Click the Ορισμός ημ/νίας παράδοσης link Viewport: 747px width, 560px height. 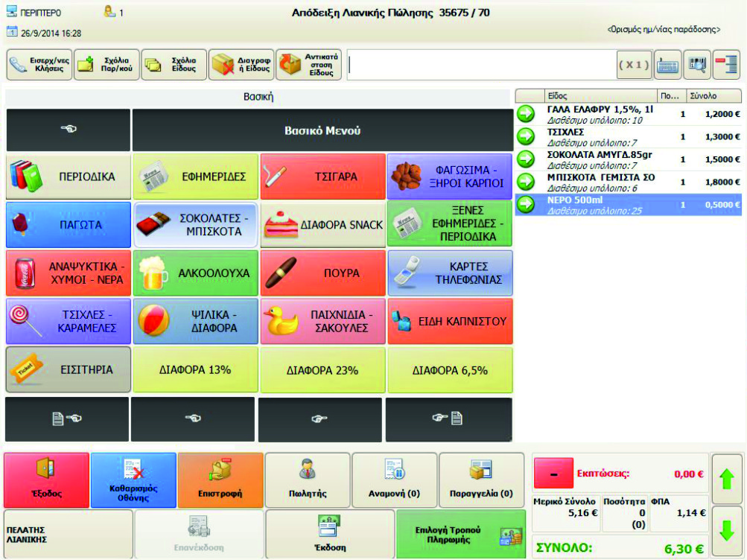click(x=664, y=30)
